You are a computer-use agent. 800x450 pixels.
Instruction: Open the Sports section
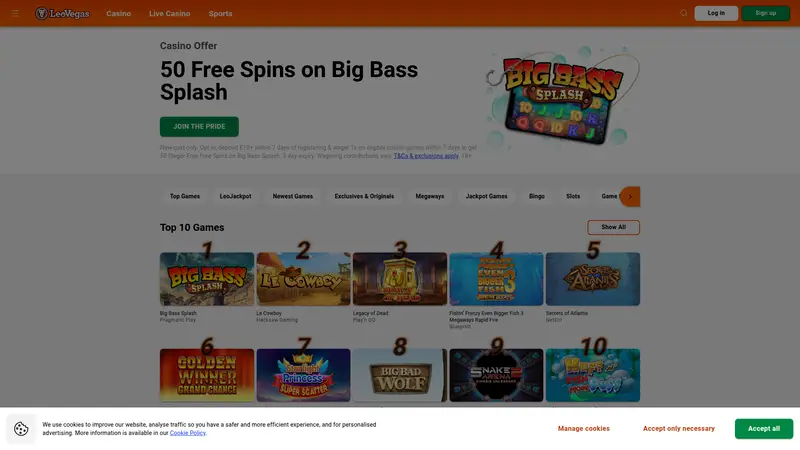coord(220,14)
